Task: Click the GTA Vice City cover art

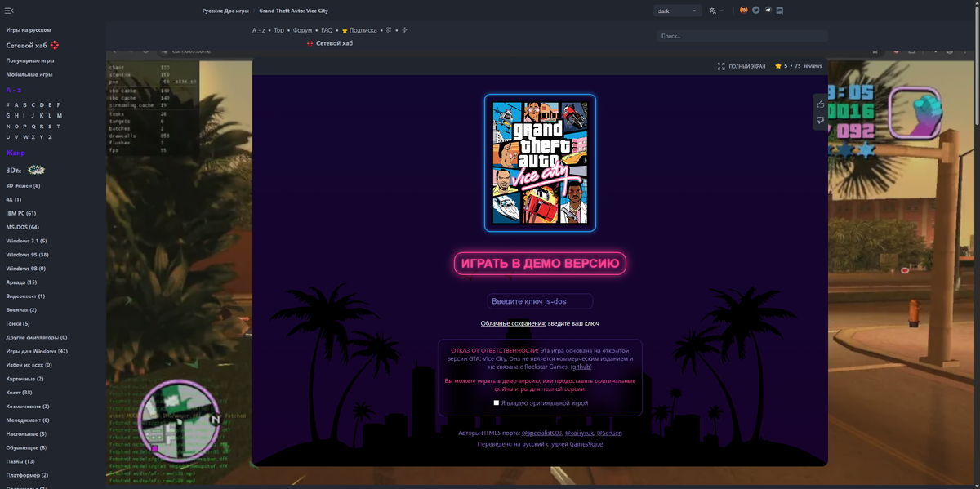Action: [x=540, y=162]
